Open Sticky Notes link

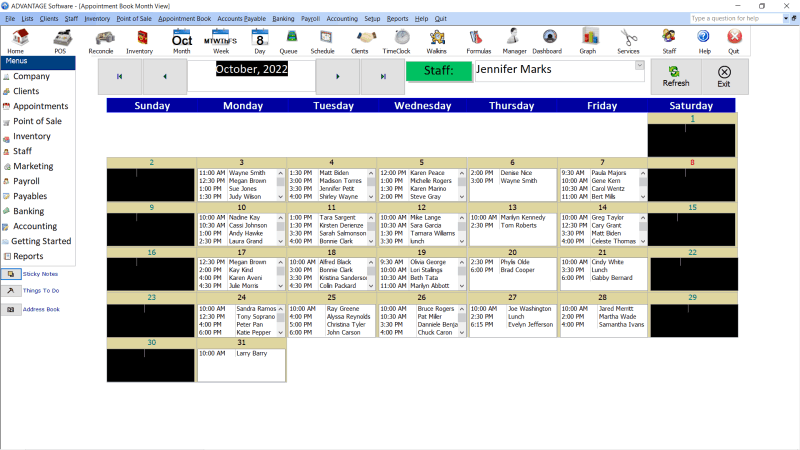coord(40,273)
